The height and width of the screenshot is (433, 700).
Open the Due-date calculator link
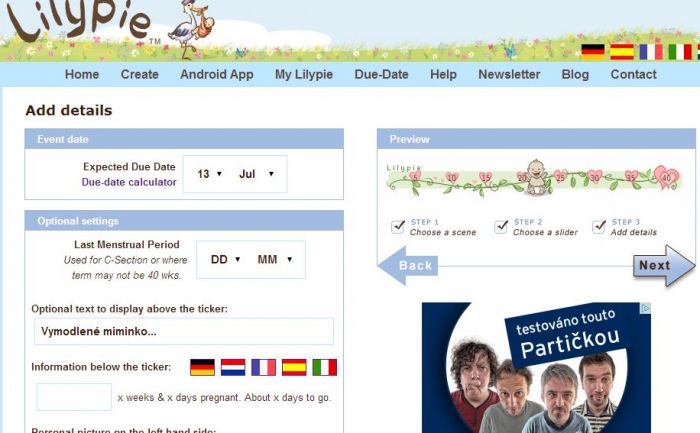pos(129,182)
